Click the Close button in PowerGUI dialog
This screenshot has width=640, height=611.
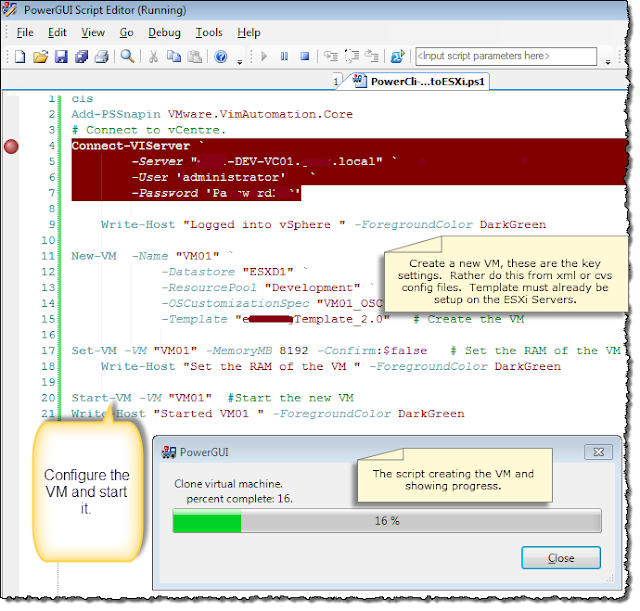click(x=561, y=558)
